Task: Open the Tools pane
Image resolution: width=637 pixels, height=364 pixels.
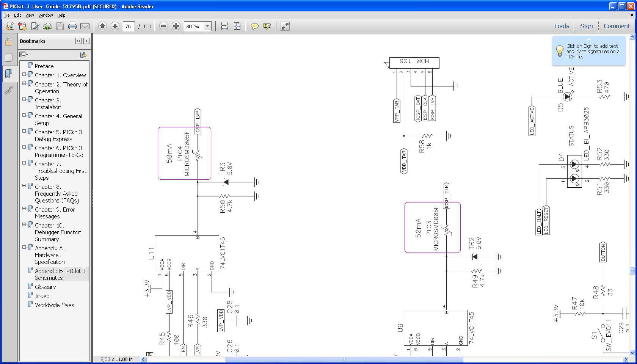Action: 562,26
